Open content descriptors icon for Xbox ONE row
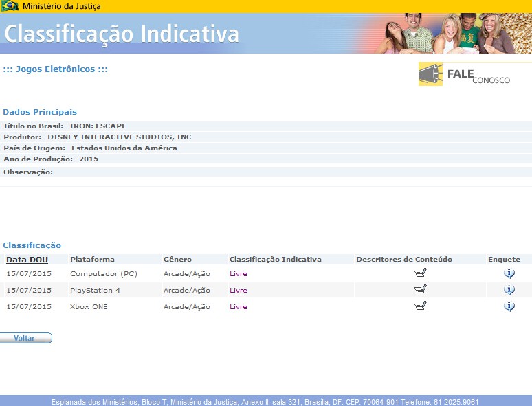 point(421,306)
